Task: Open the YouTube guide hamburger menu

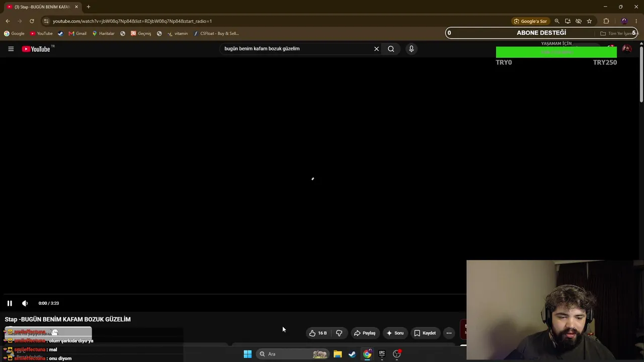Action: click(x=11, y=49)
